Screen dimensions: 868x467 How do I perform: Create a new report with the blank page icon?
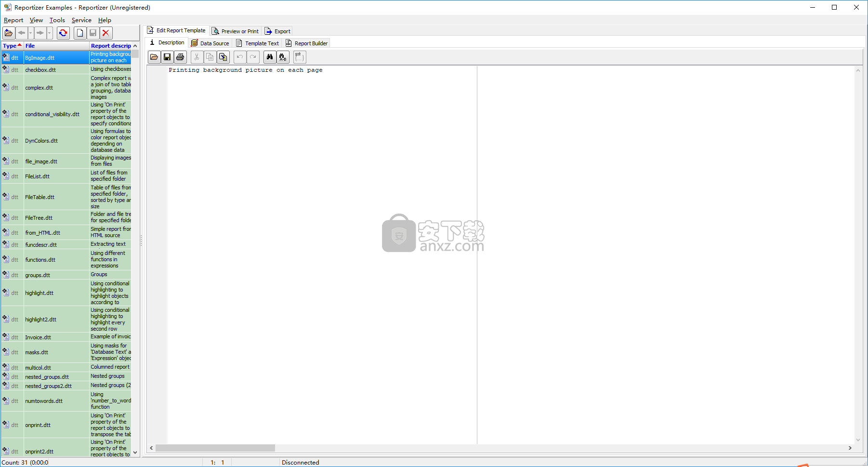click(80, 33)
